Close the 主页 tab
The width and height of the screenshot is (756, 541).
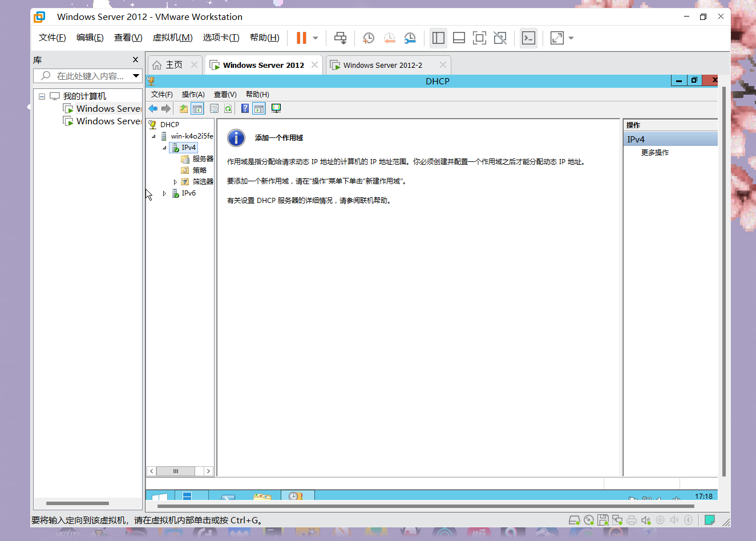194,65
